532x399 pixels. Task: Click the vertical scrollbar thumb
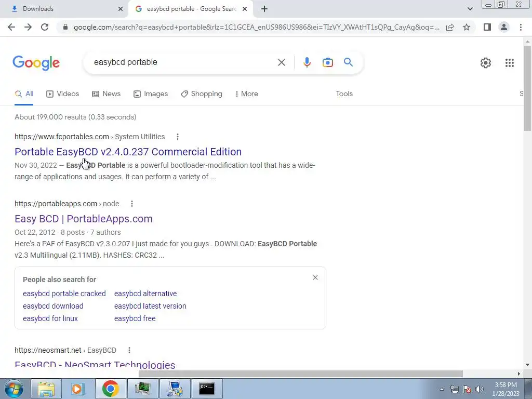point(527,88)
